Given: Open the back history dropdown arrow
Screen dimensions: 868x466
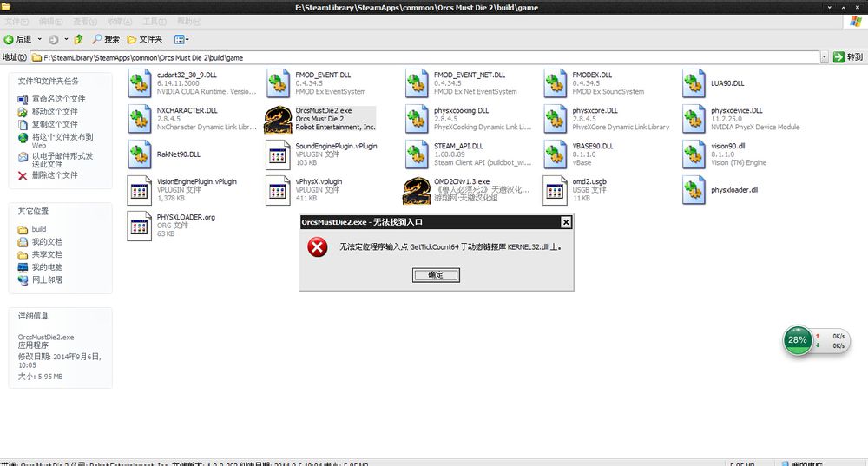Looking at the screenshot, I should [39, 39].
